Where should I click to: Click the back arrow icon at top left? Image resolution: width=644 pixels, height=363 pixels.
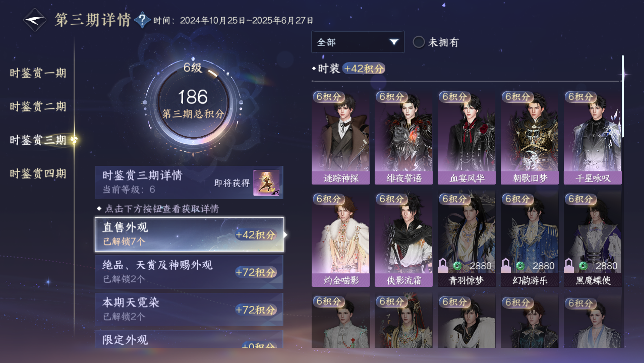35,20
